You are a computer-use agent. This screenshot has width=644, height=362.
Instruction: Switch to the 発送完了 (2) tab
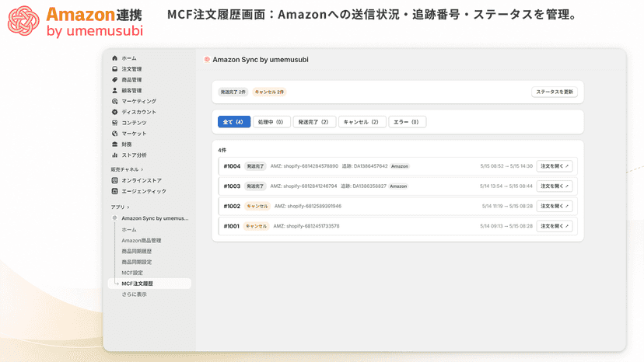coord(313,122)
